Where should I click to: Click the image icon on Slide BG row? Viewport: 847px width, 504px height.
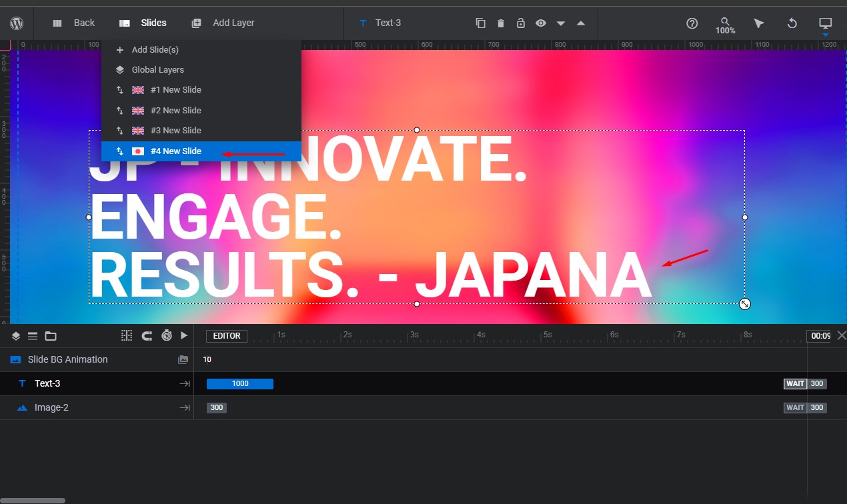pos(183,359)
